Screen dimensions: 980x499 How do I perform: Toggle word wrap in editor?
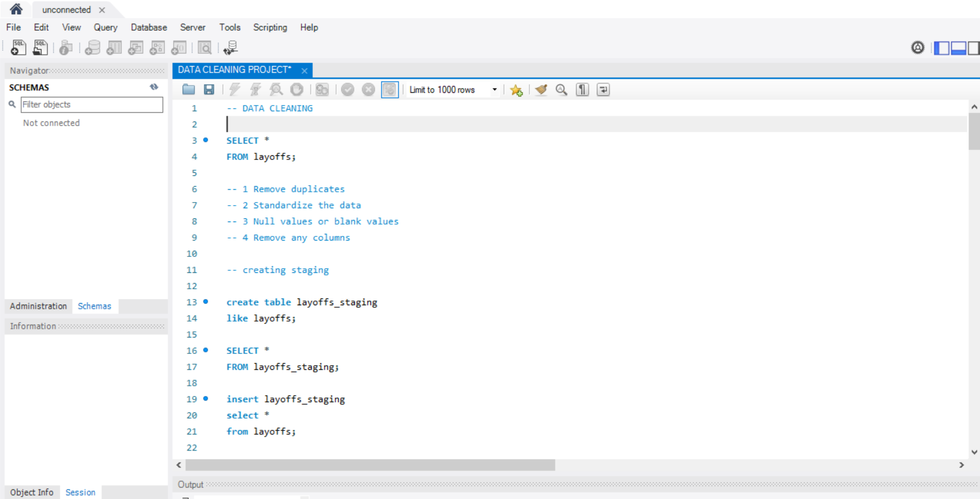(603, 90)
